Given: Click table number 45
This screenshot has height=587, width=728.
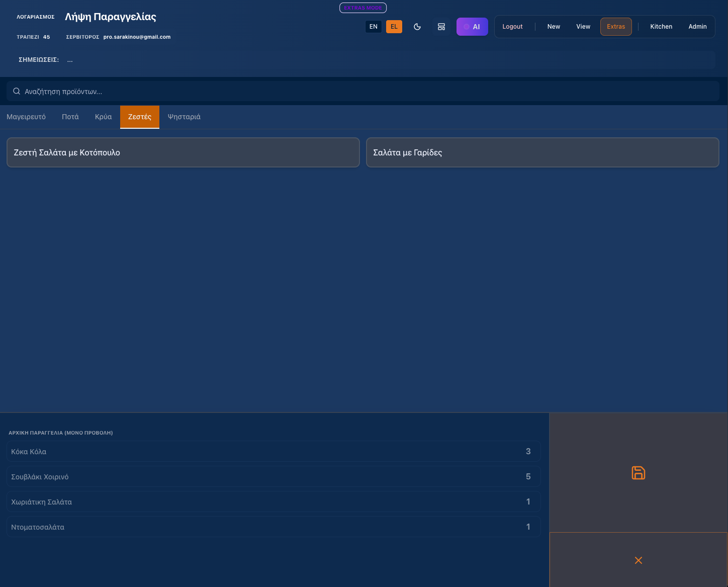Looking at the screenshot, I should click(46, 37).
